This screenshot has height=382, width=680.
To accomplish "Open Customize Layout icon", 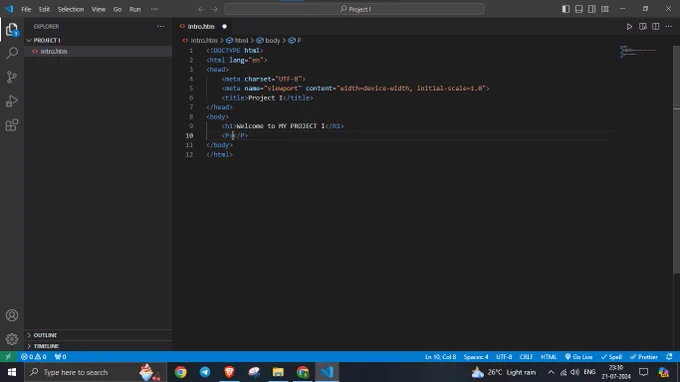I will point(605,9).
